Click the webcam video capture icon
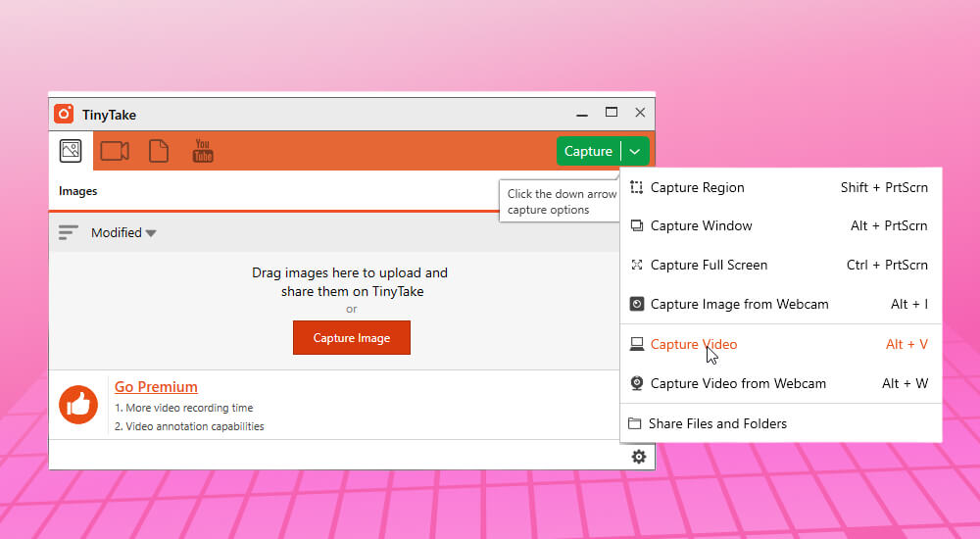 pyautogui.click(x=636, y=383)
